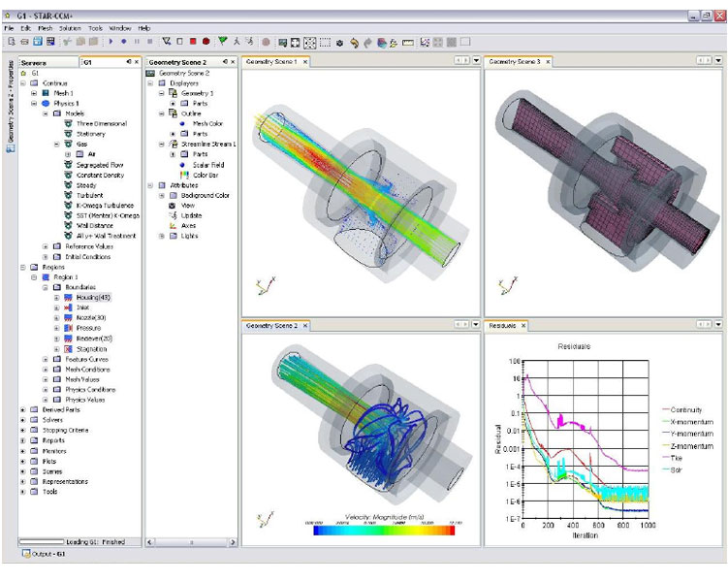This screenshot has width=728, height=582.
Task: Expand the Initial Conditions folder
Action: 45,257
